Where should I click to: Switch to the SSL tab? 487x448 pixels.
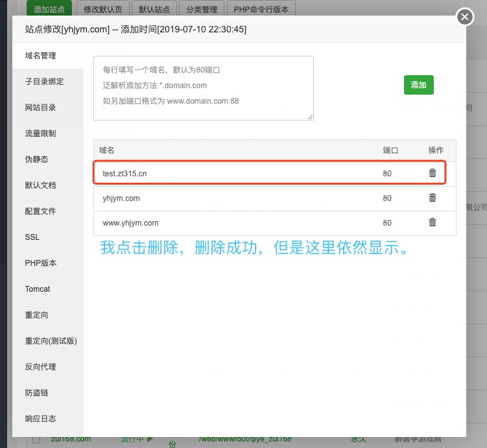(x=32, y=237)
